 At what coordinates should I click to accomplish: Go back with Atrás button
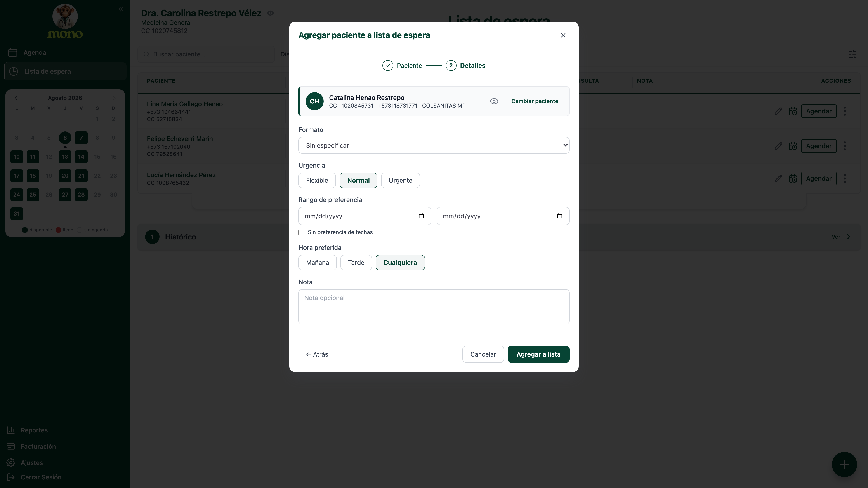[317, 354]
